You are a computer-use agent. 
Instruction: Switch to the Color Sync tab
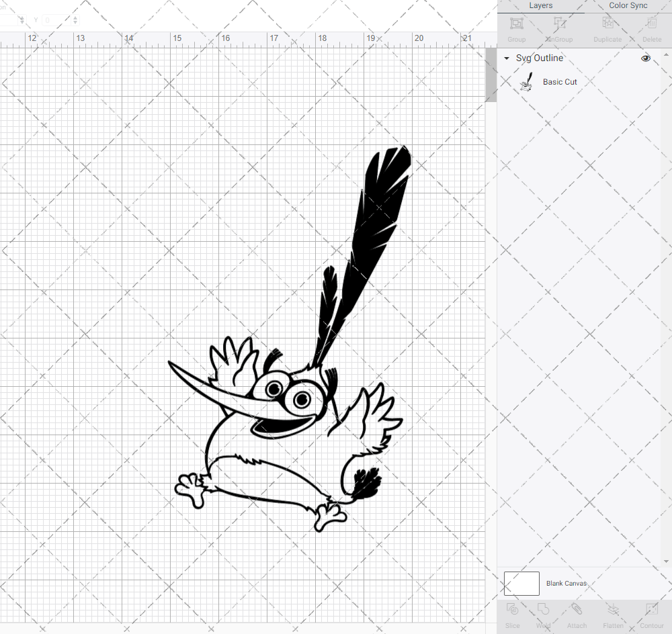628,5
